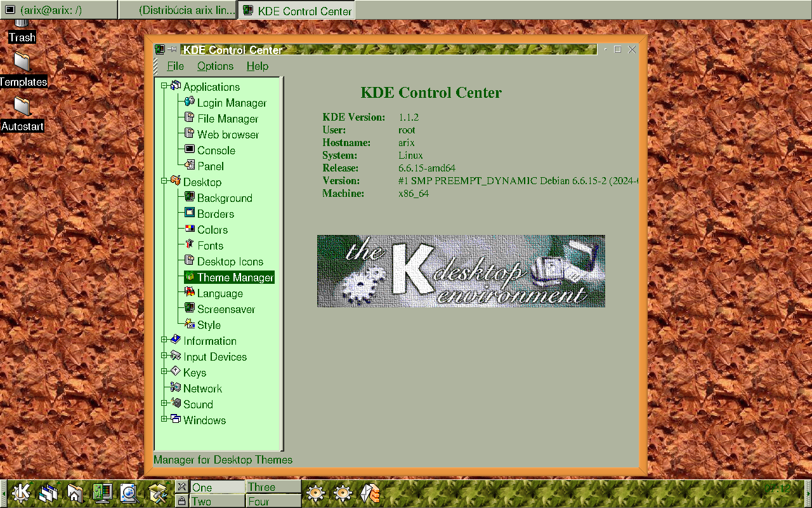The image size is (812, 508).
Task: Open the Autostart desktop folder
Action: (22, 113)
